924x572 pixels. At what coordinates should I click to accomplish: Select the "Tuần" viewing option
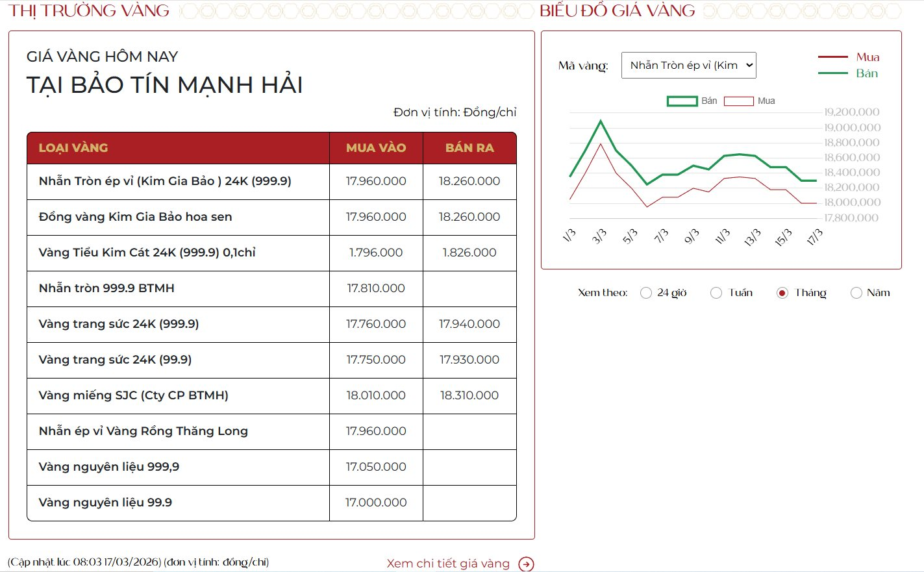(x=716, y=292)
